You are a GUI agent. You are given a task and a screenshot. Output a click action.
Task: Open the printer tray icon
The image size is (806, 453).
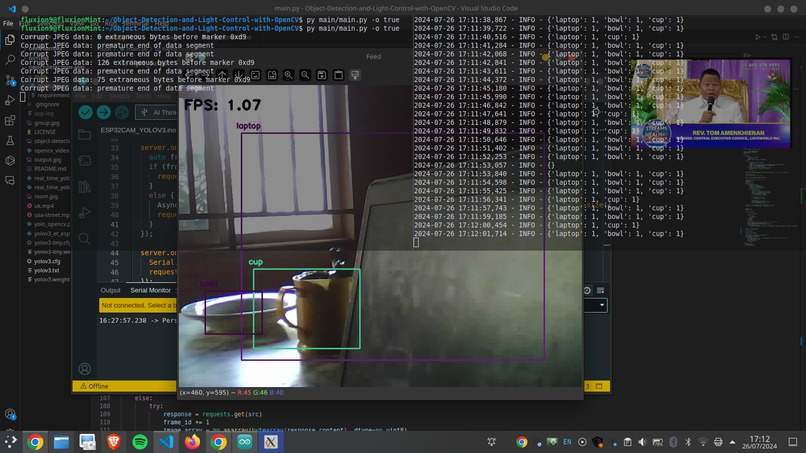pyautogui.click(x=718, y=442)
